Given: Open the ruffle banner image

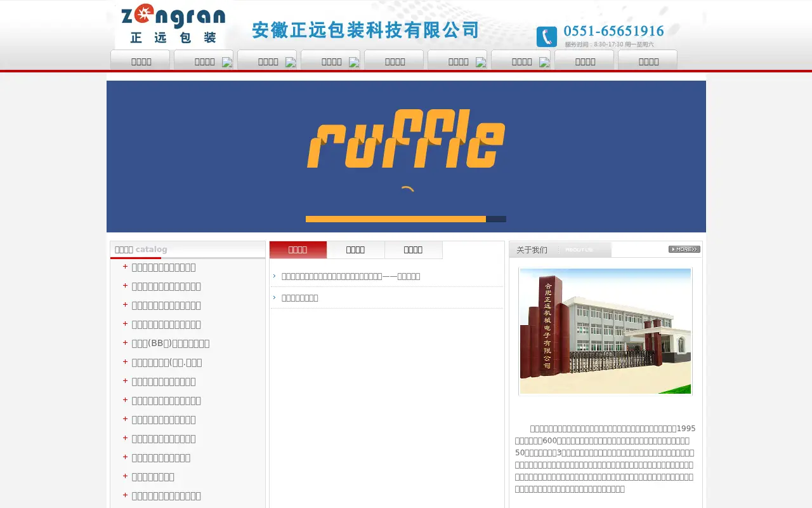Looking at the screenshot, I should 406,156.
